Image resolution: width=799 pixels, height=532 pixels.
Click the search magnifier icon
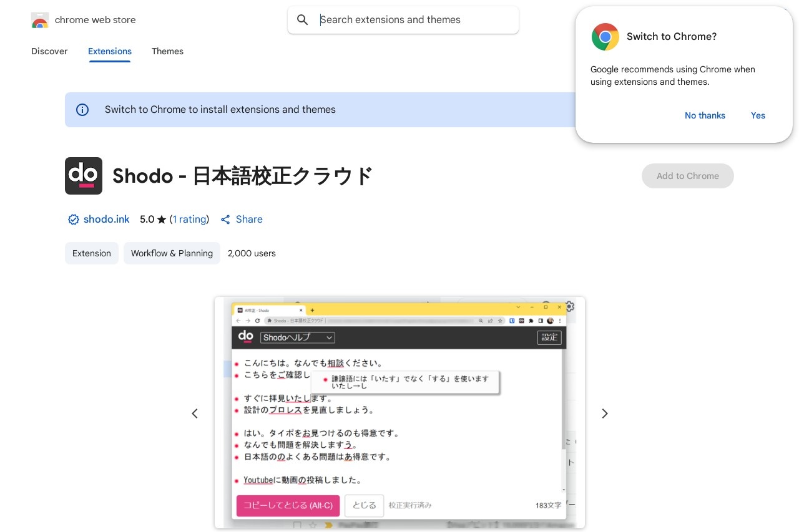(303, 20)
